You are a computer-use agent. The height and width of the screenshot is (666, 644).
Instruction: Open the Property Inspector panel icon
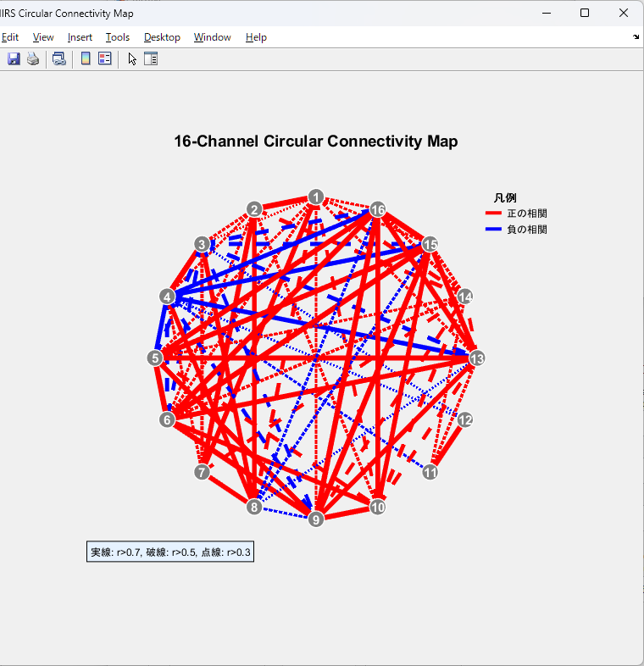point(151,58)
